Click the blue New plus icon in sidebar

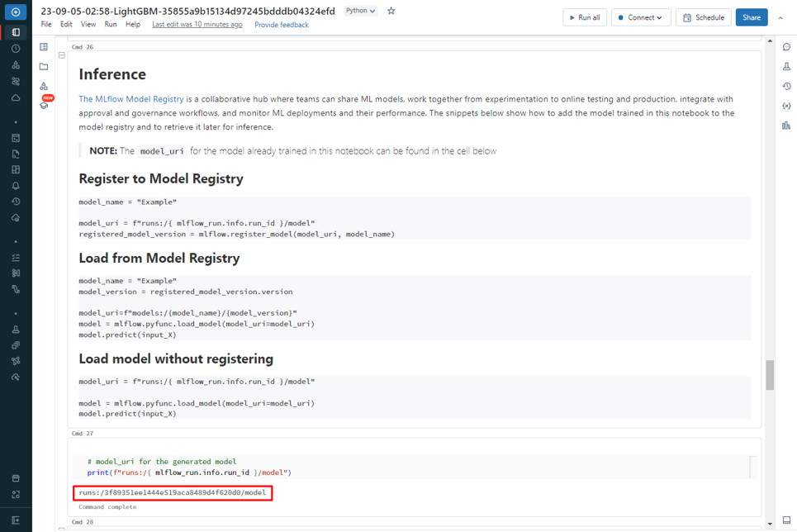16,12
